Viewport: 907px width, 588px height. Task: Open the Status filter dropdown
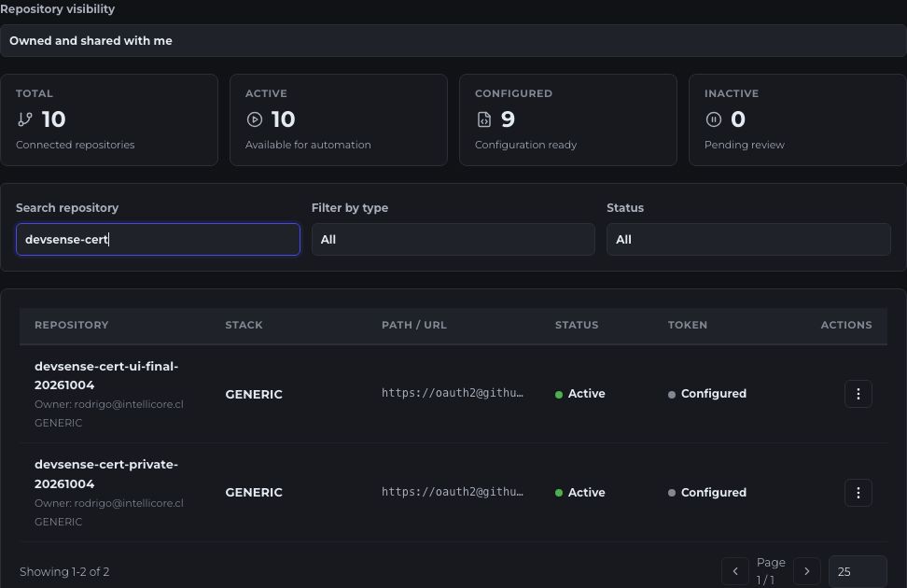[x=748, y=240]
